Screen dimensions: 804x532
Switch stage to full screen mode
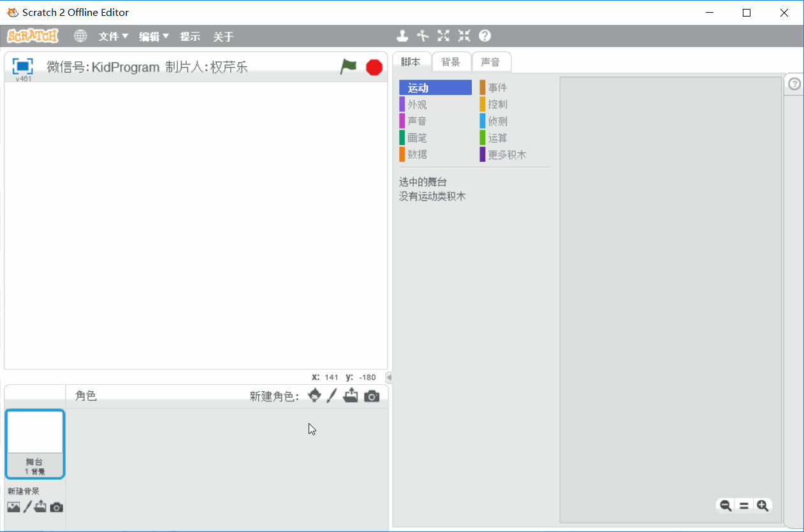tap(22, 66)
